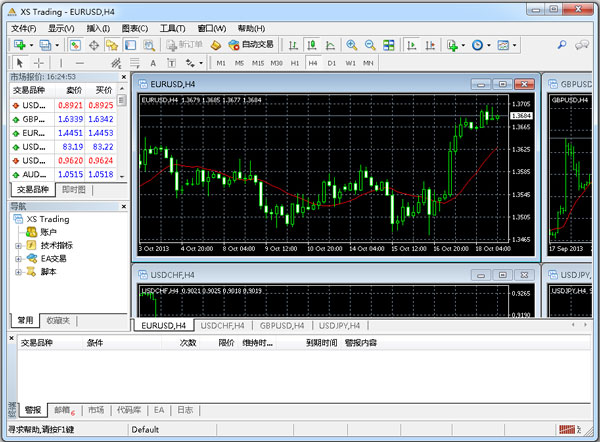The height and width of the screenshot is (442, 600).
Task: Click the zoom in magnifier icon
Action: [352, 45]
